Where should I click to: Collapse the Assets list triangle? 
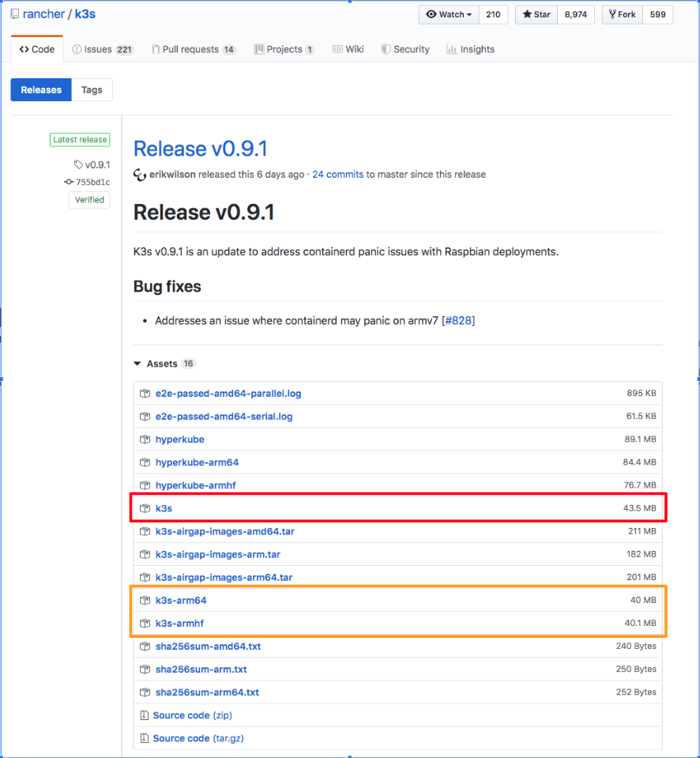(x=137, y=364)
